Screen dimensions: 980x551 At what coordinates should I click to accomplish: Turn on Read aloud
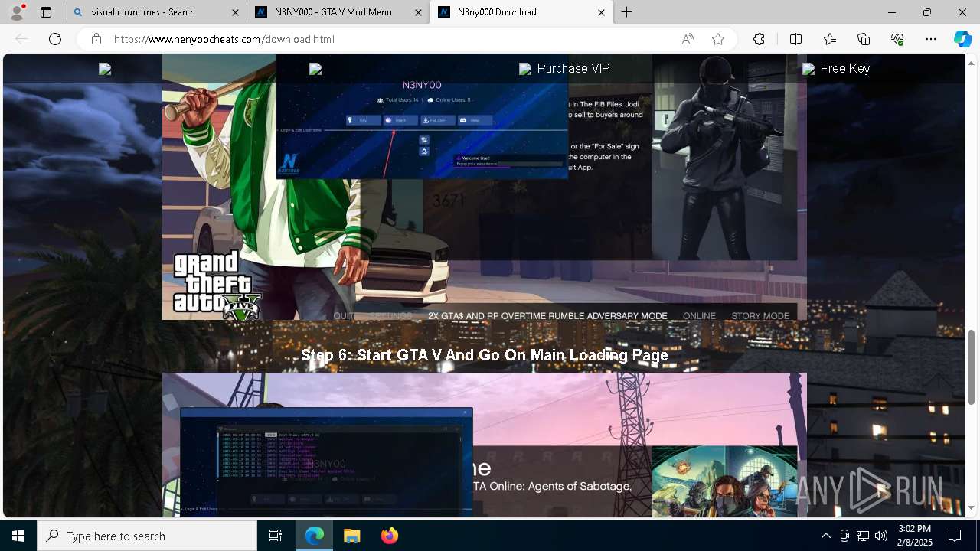coord(688,39)
